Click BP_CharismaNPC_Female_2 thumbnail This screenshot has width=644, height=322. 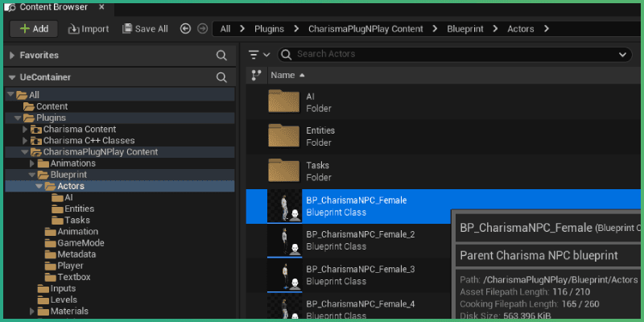pyautogui.click(x=284, y=241)
